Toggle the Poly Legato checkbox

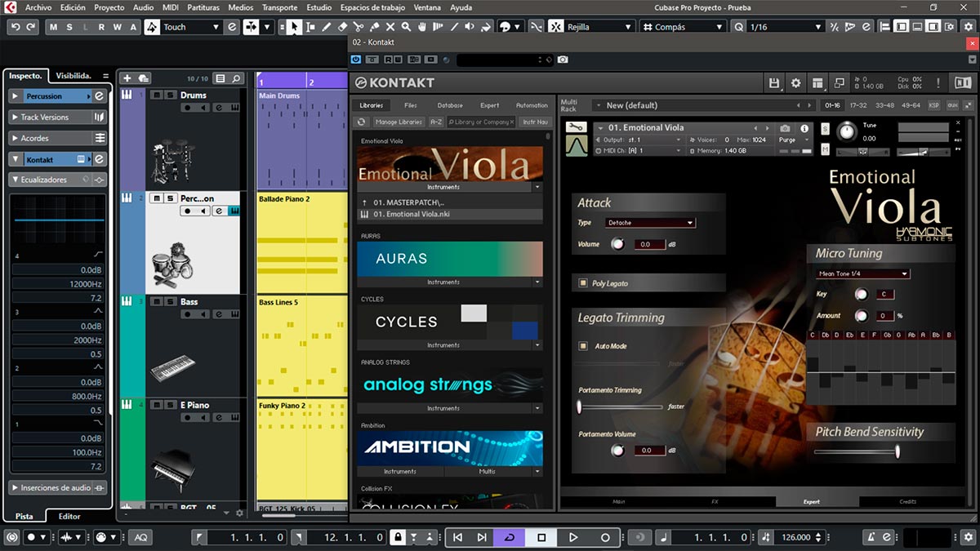(x=583, y=283)
